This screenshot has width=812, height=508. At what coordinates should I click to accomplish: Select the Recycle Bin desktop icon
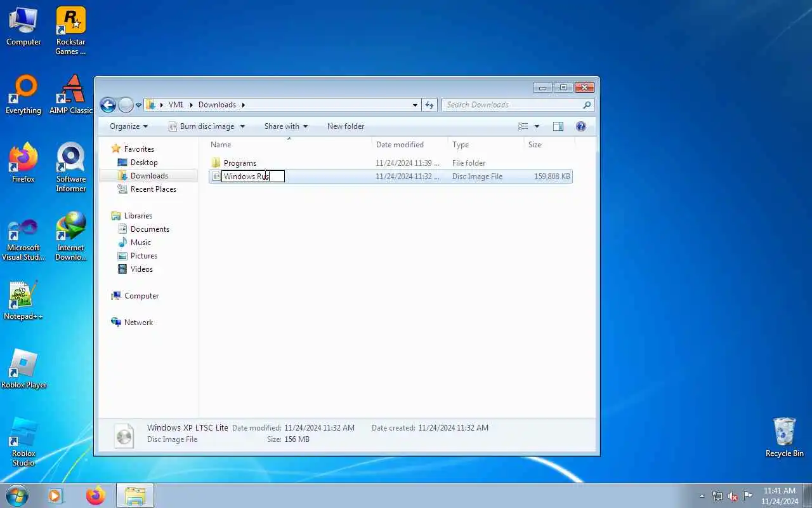[x=785, y=438]
